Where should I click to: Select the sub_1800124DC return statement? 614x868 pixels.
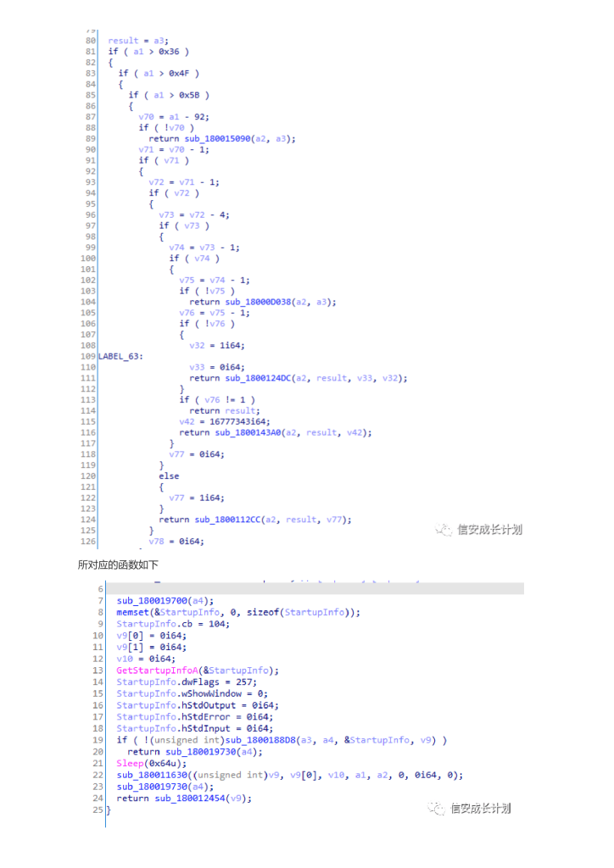tap(298, 378)
